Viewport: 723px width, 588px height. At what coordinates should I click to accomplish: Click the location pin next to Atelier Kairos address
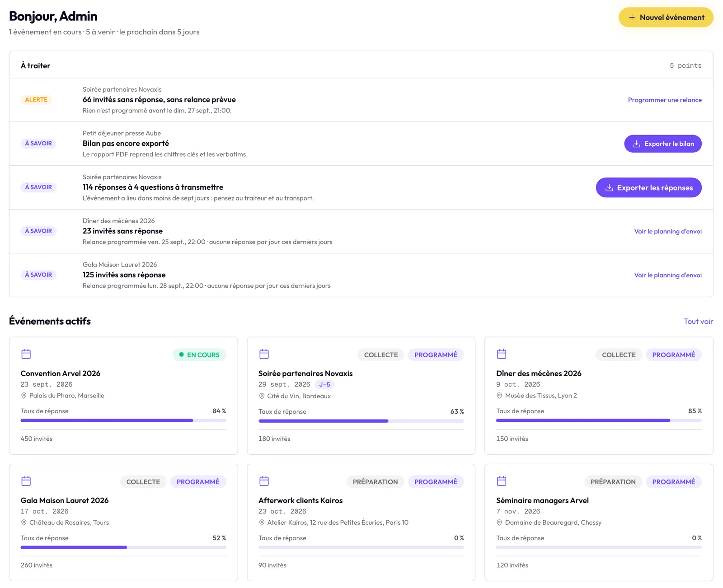(x=262, y=523)
